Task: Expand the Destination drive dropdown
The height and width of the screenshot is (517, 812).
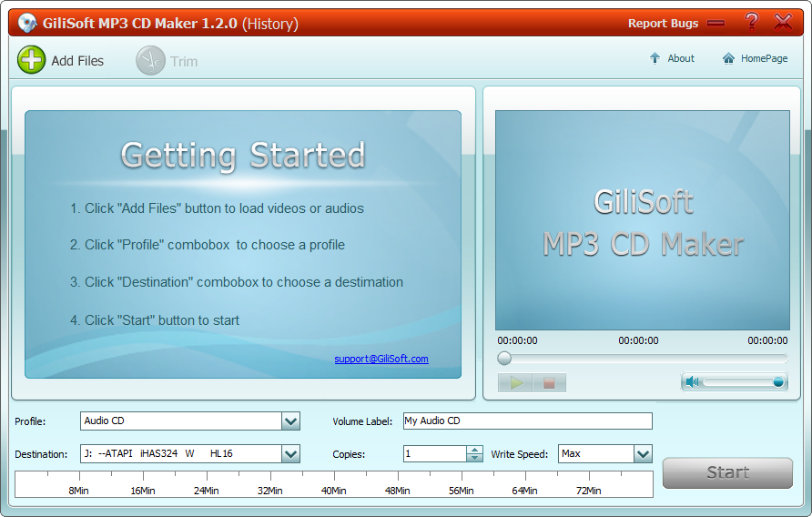Action: 290,454
